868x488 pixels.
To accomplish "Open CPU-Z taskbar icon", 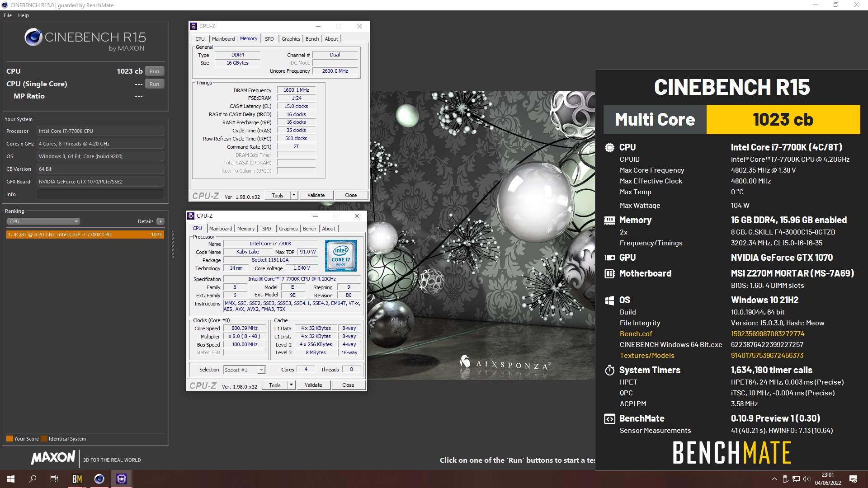I will pyautogui.click(x=122, y=479).
